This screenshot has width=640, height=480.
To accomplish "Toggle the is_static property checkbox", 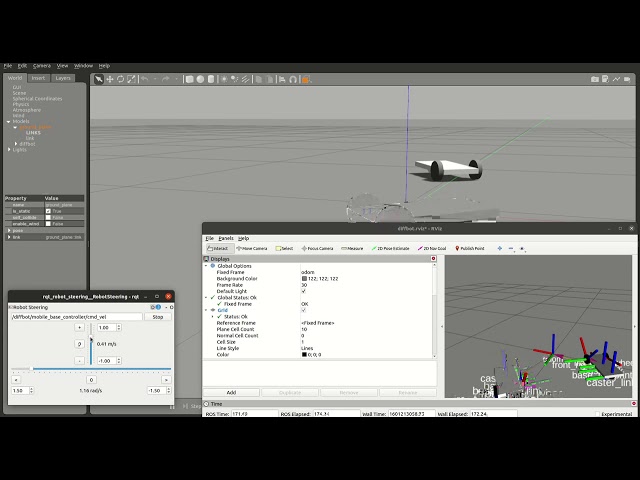I will (x=47, y=211).
